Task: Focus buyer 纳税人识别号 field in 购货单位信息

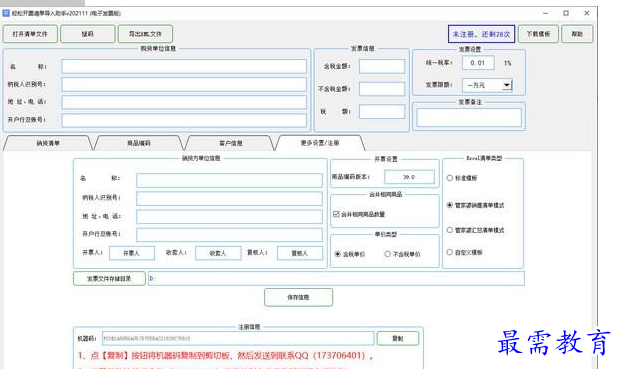Action: 184,84
